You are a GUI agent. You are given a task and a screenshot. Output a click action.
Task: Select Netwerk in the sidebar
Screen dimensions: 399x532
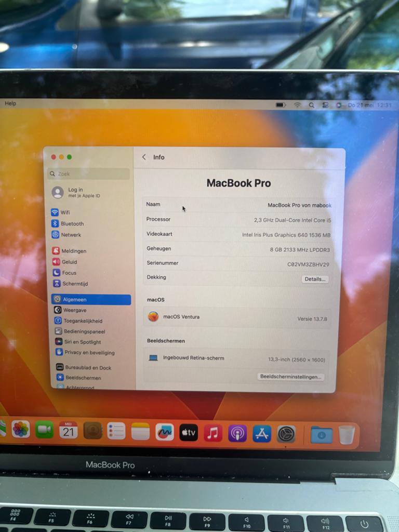coord(66,234)
